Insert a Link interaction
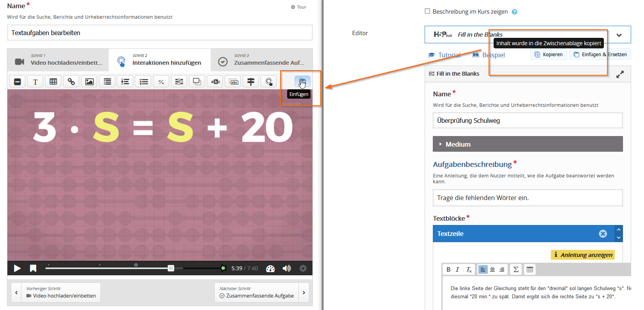The image size is (644, 310). pyautogui.click(x=71, y=81)
